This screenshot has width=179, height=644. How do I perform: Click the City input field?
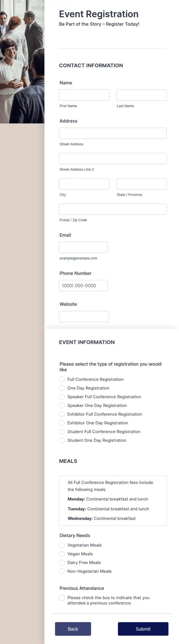(x=84, y=184)
